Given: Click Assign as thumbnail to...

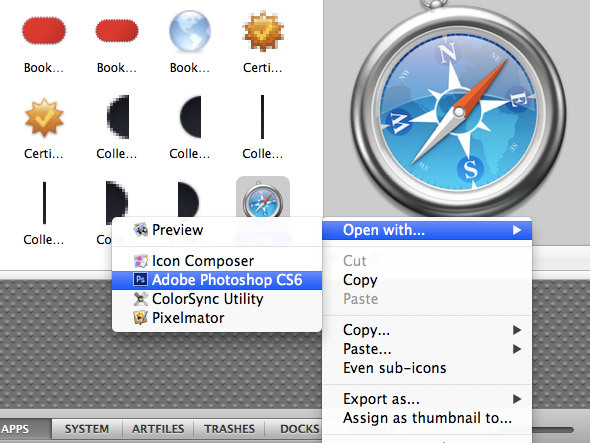Looking at the screenshot, I should (x=427, y=418).
